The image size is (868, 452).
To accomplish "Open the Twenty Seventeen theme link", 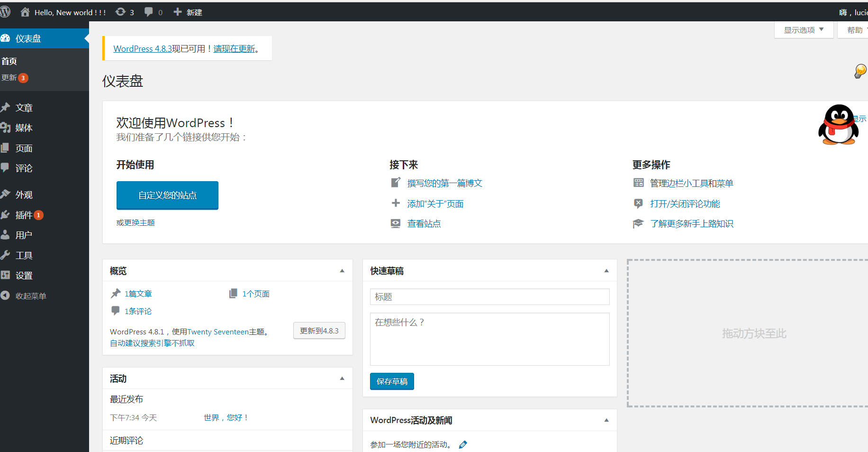I will (218, 332).
